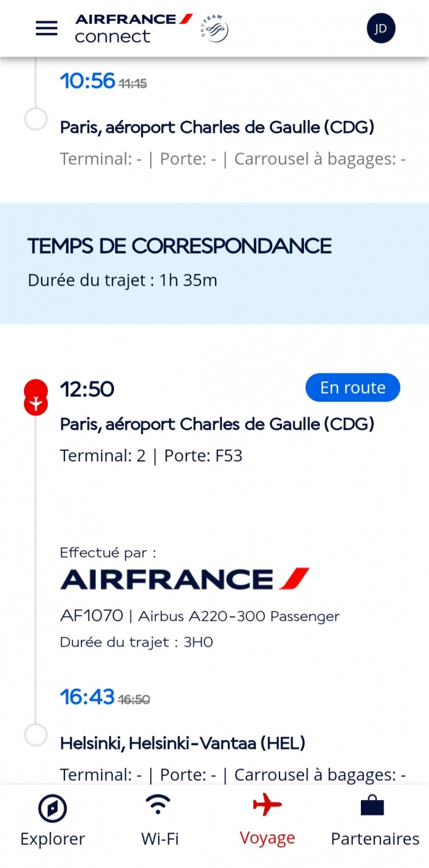The width and height of the screenshot is (429, 868).
Task: Open the hamburger menu
Action: [47, 28]
